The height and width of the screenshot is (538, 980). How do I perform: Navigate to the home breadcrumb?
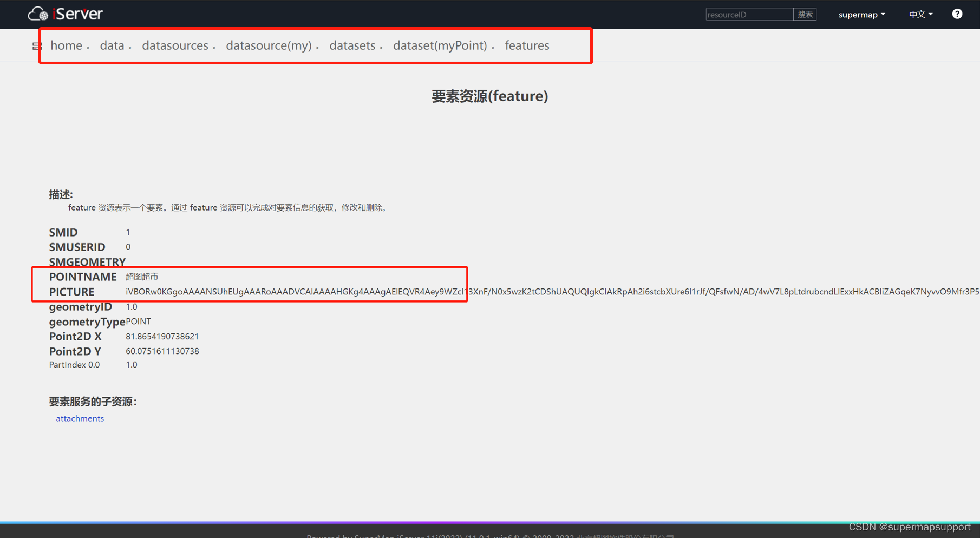pyautogui.click(x=66, y=45)
